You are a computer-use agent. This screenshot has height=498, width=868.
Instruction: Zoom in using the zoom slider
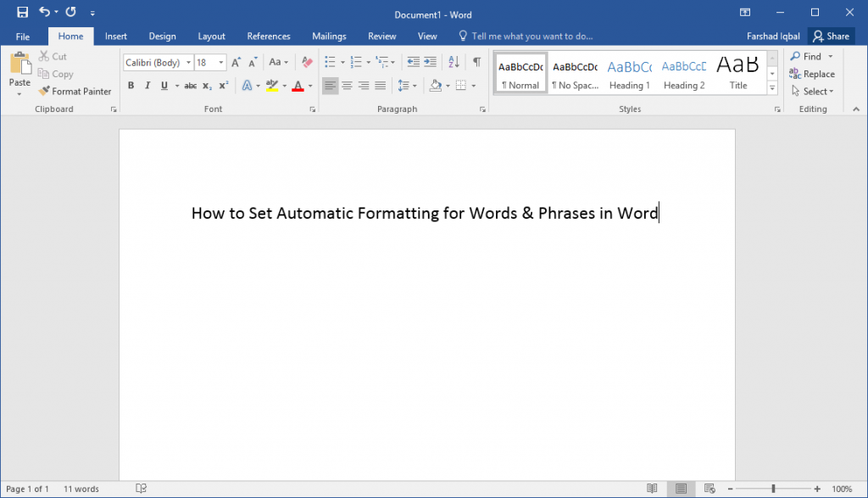click(x=818, y=488)
